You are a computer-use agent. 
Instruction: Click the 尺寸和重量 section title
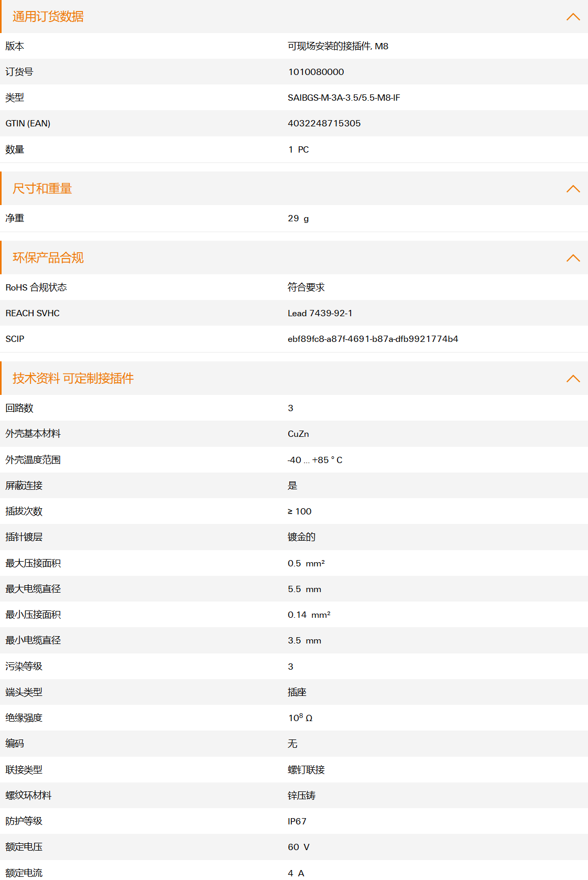[x=42, y=189]
